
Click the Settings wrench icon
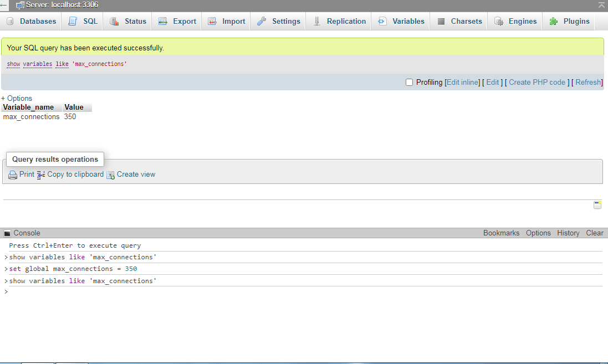(x=262, y=21)
